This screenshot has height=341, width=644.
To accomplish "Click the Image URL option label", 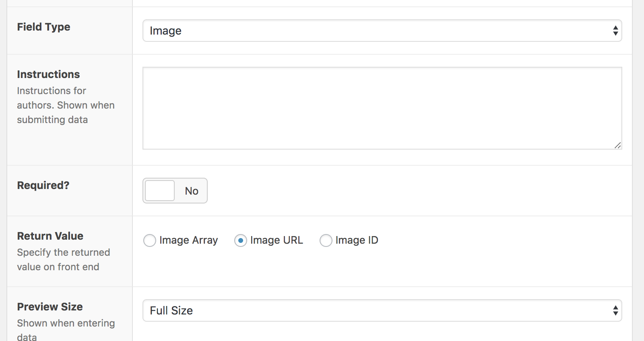I will click(x=277, y=240).
